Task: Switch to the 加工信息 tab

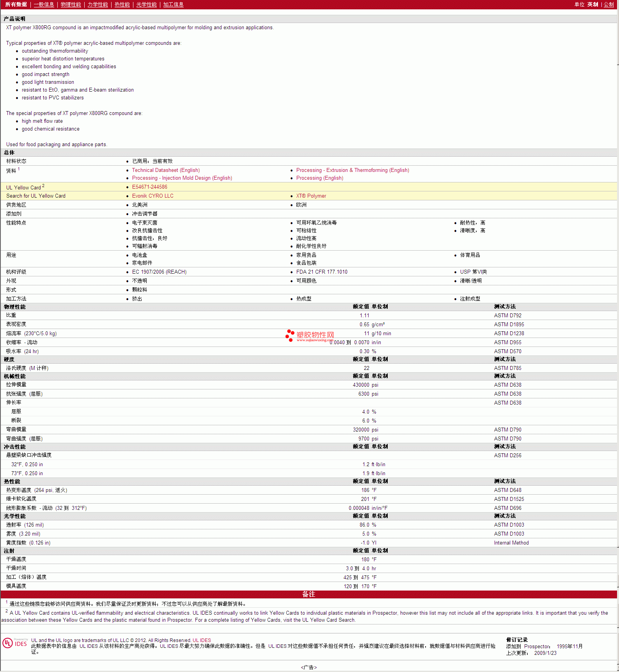Action: click(173, 4)
